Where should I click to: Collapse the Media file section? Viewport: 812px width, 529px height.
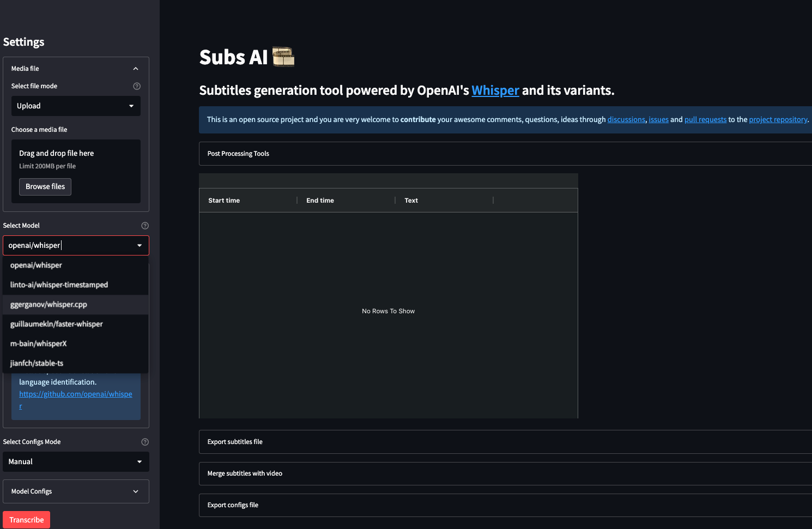pyautogui.click(x=76, y=69)
